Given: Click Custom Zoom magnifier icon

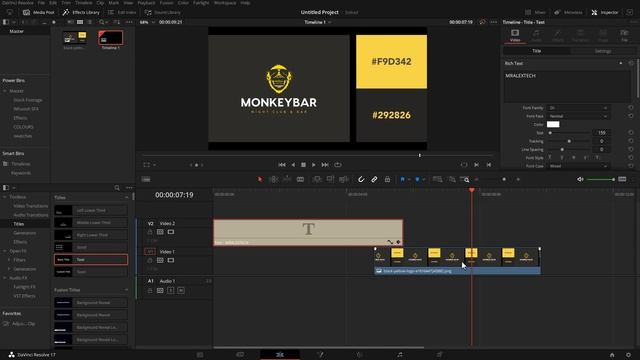Looking at the screenshot, I should 465,179.
